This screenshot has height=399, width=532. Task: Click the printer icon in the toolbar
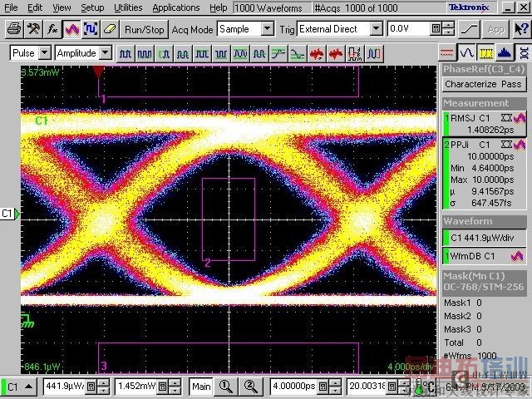pos(15,30)
